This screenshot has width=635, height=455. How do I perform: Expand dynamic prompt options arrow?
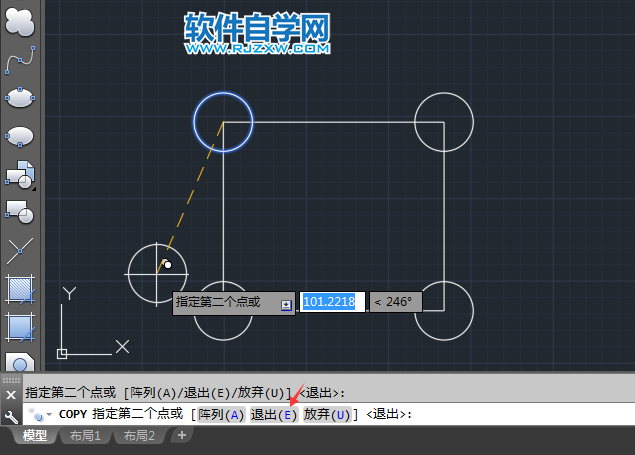tap(286, 305)
